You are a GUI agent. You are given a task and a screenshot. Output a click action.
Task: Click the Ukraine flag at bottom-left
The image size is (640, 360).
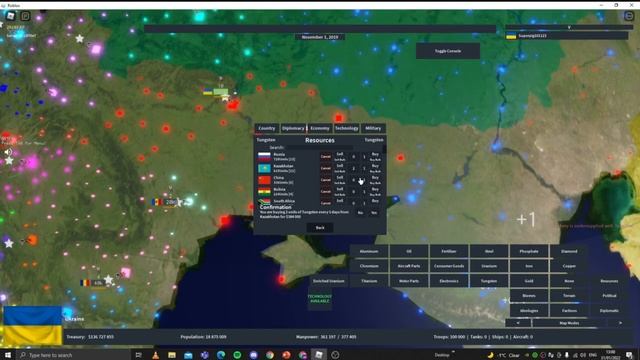[x=32, y=326]
